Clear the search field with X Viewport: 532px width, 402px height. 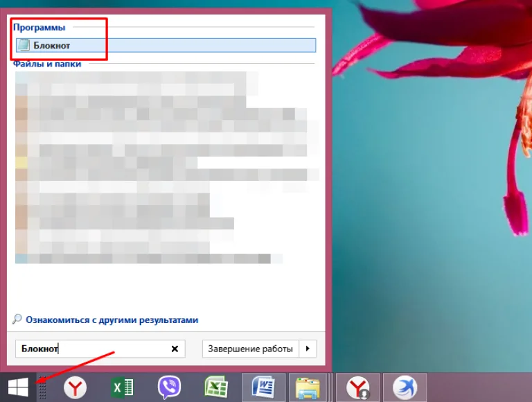tap(175, 349)
